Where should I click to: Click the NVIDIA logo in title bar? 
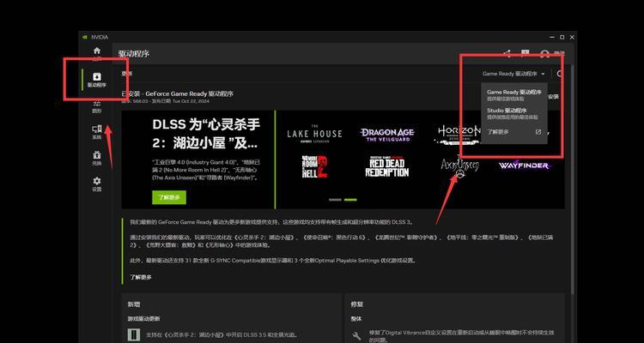tap(85, 38)
